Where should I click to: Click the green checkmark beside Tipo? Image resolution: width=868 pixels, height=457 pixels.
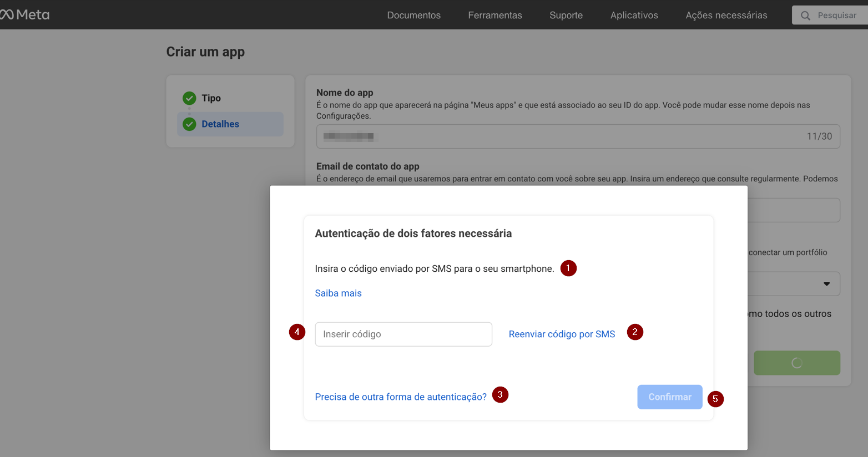click(189, 98)
